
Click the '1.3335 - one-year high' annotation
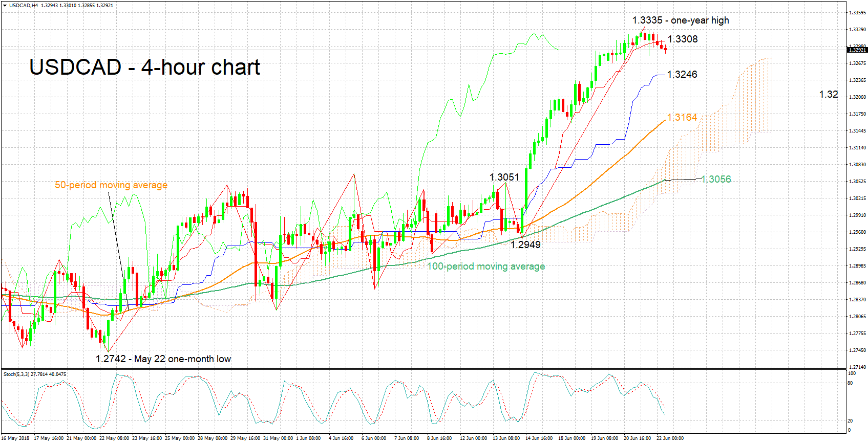[680, 20]
